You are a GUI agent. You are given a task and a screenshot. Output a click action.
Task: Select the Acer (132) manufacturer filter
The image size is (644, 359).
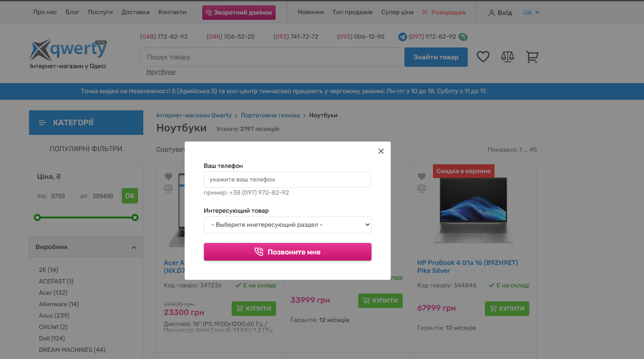point(53,293)
